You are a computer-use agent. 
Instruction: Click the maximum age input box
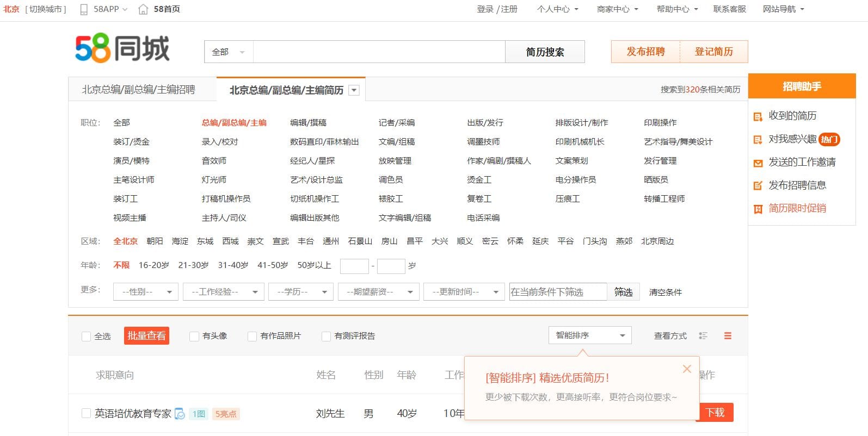point(391,266)
